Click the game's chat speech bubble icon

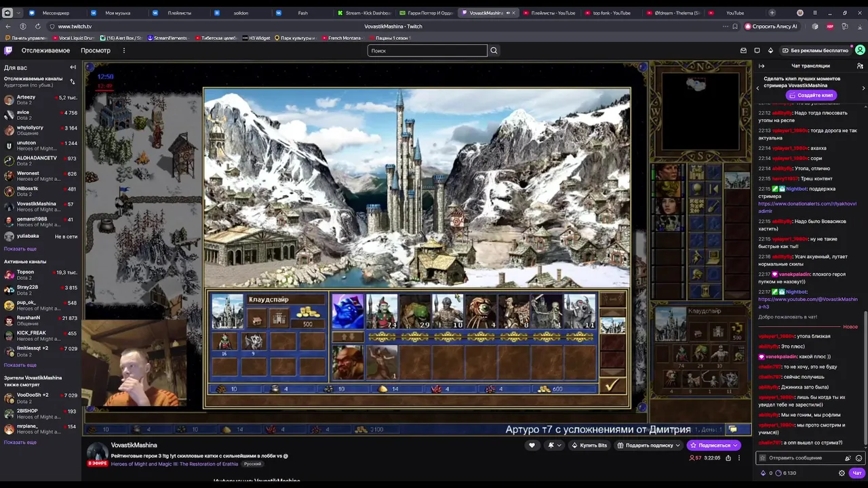(x=733, y=429)
